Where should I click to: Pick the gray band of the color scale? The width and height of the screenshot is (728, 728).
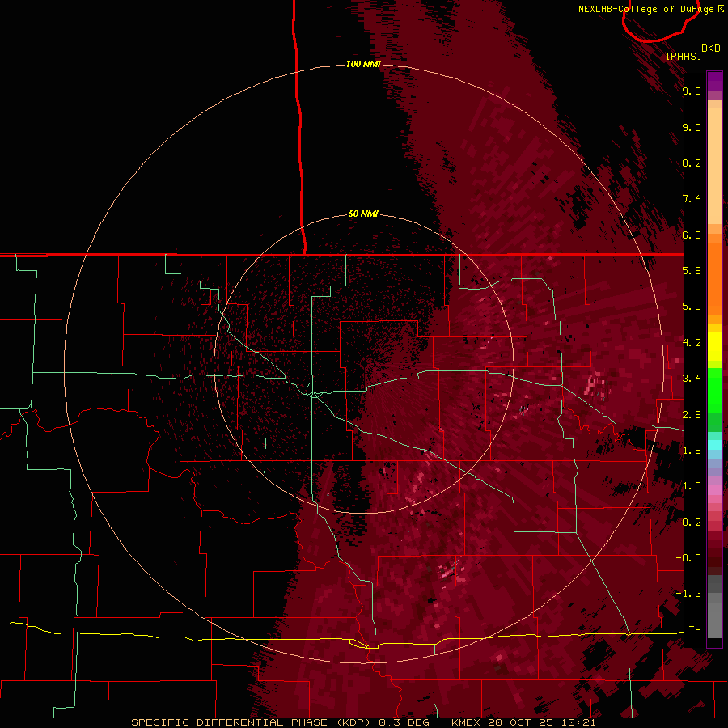click(714, 606)
